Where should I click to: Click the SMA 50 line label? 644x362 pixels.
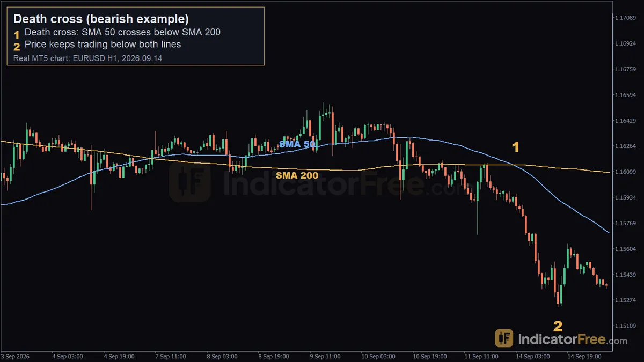click(298, 144)
